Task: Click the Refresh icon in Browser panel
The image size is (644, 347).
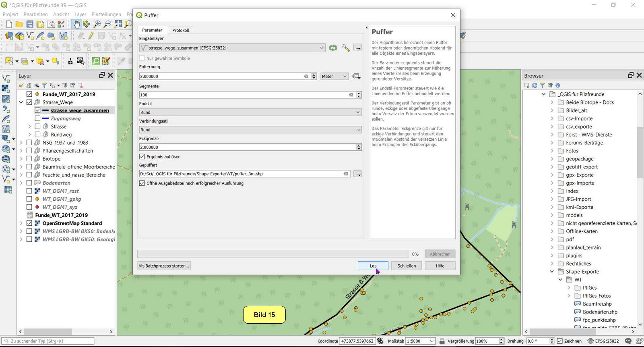Action: pyautogui.click(x=535, y=85)
